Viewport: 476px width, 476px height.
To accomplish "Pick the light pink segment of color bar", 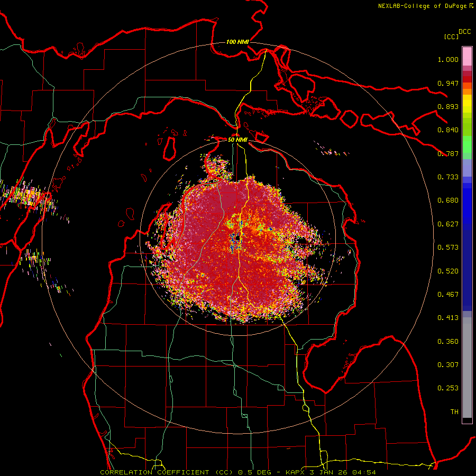I will [467, 56].
